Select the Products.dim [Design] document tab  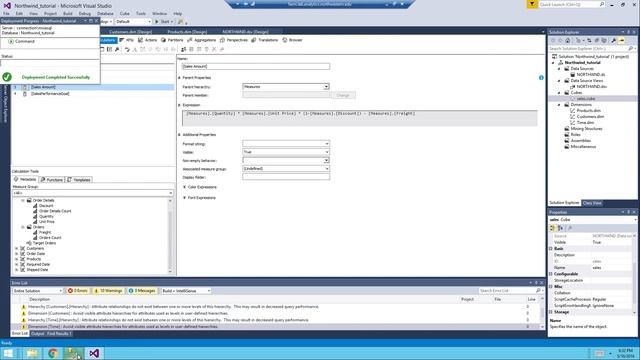coord(187,31)
